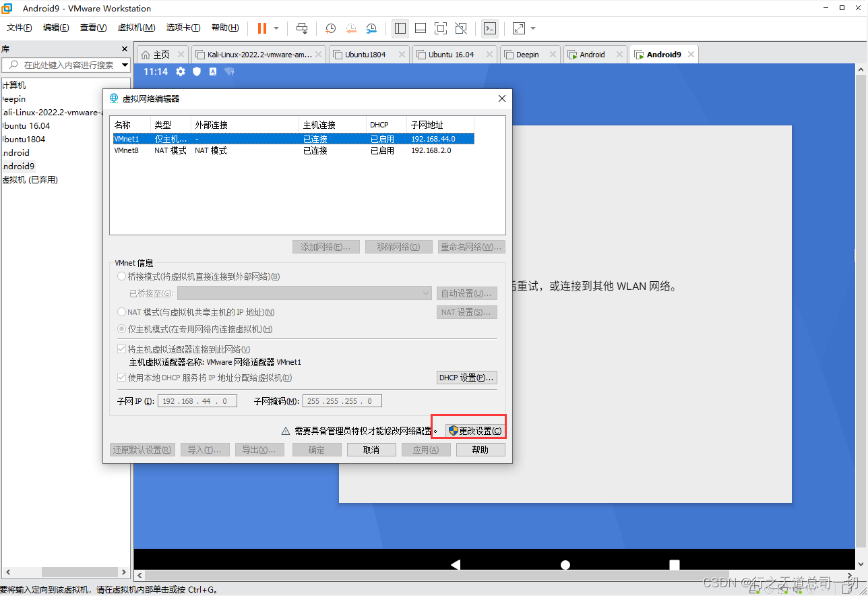The height and width of the screenshot is (596, 868).
Task: Open the 已桥接至 combo box
Action: coord(304,293)
